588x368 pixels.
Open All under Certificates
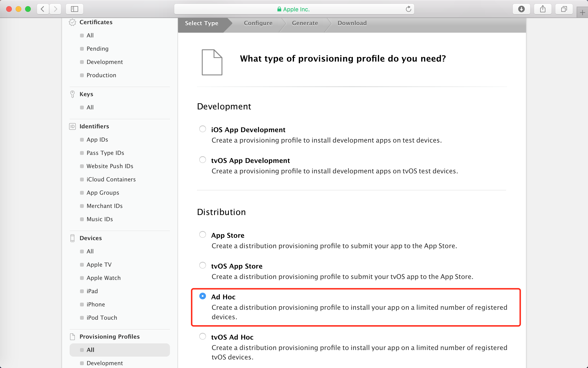[90, 36]
